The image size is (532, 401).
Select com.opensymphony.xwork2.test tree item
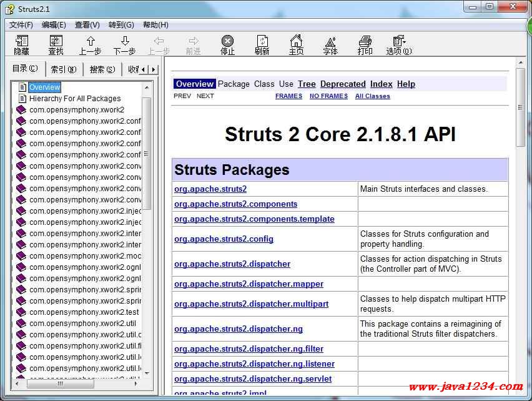(x=84, y=312)
